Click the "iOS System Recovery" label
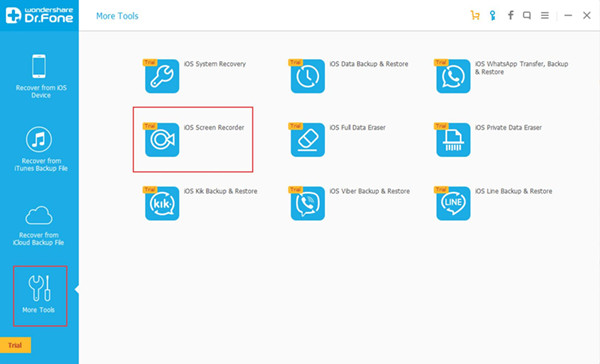600x364 pixels. [215, 64]
